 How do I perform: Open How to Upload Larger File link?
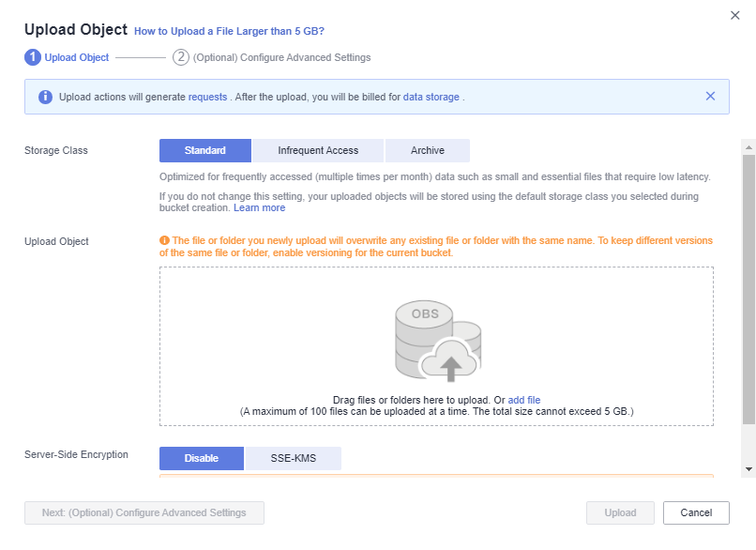(229, 31)
